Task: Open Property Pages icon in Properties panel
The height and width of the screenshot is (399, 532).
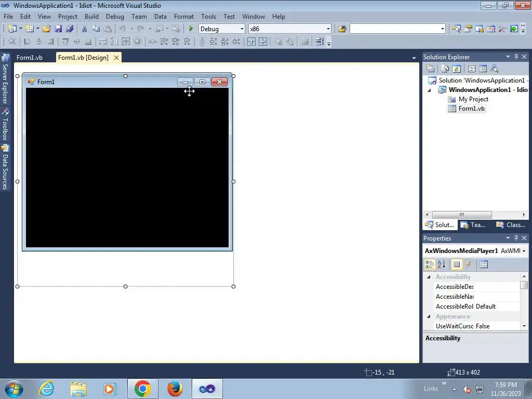Action: pyautogui.click(x=484, y=264)
